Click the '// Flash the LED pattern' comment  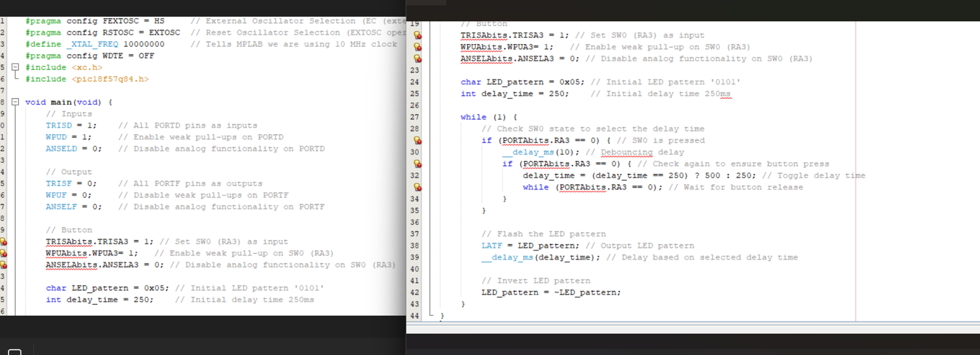[544, 234]
